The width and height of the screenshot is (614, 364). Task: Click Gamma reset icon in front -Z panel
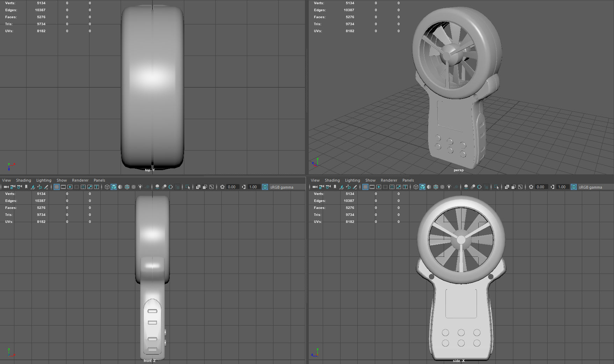pos(244,187)
